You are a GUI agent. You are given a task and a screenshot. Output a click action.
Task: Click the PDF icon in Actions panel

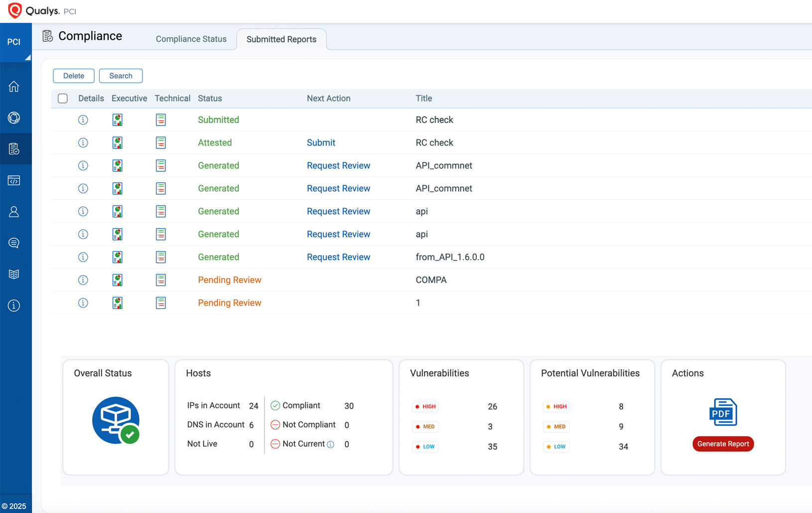(x=723, y=412)
